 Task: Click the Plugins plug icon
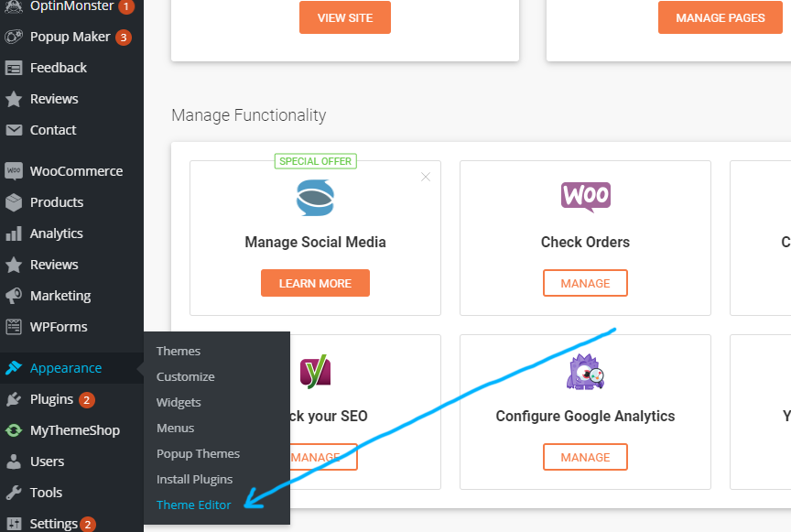14,399
